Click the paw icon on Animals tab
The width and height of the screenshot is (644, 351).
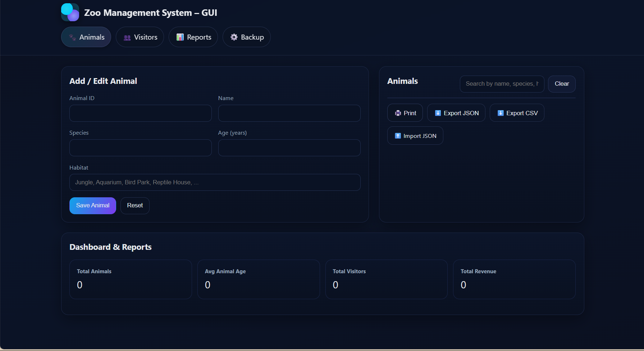coord(72,37)
